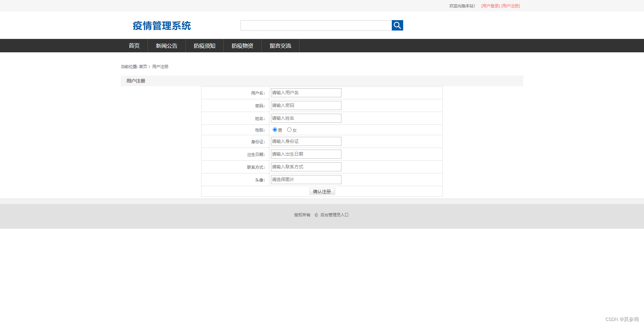Click the 疫情管理系统 site logo
The image size is (644, 325).
162,25
